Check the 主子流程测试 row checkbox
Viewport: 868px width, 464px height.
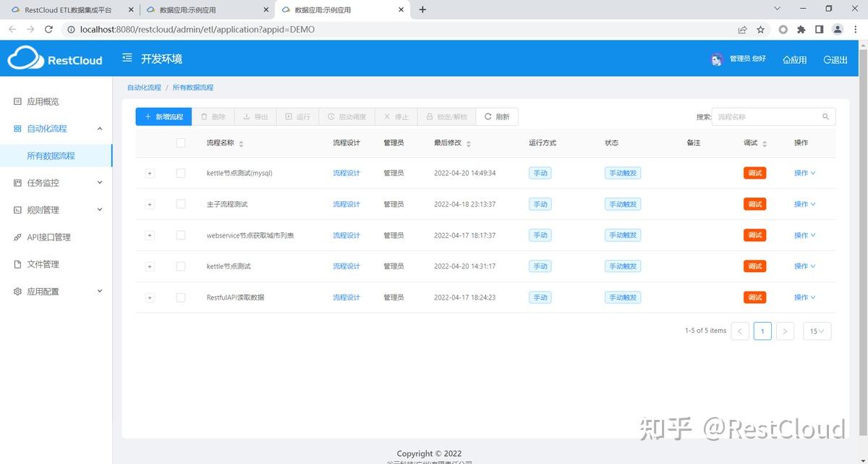coord(181,204)
